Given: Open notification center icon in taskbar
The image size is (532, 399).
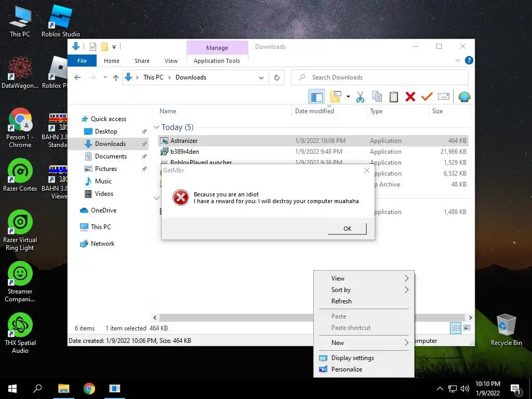Looking at the screenshot, I should pyautogui.click(x=516, y=389).
